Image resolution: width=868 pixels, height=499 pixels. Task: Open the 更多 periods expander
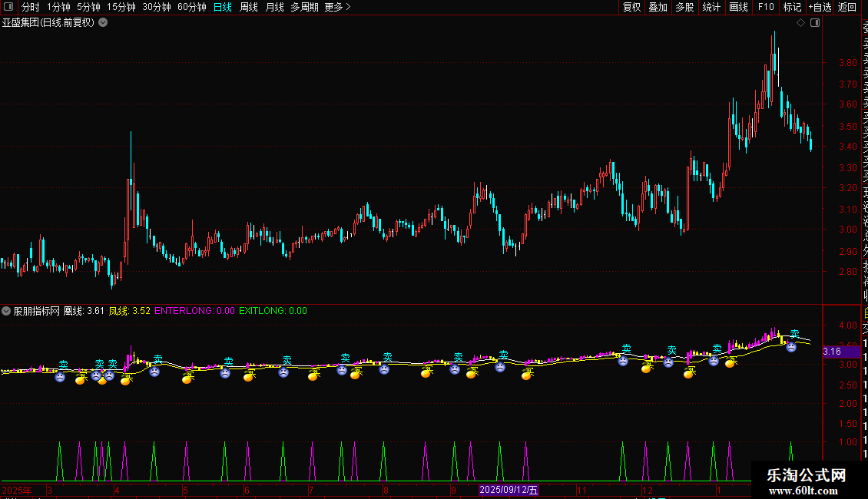pos(337,7)
